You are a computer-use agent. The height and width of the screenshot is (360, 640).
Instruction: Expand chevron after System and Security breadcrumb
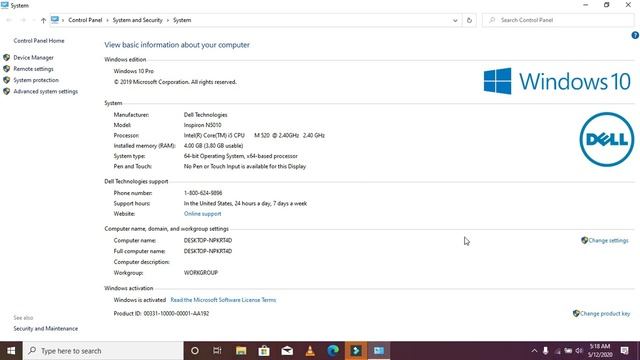(x=168, y=20)
